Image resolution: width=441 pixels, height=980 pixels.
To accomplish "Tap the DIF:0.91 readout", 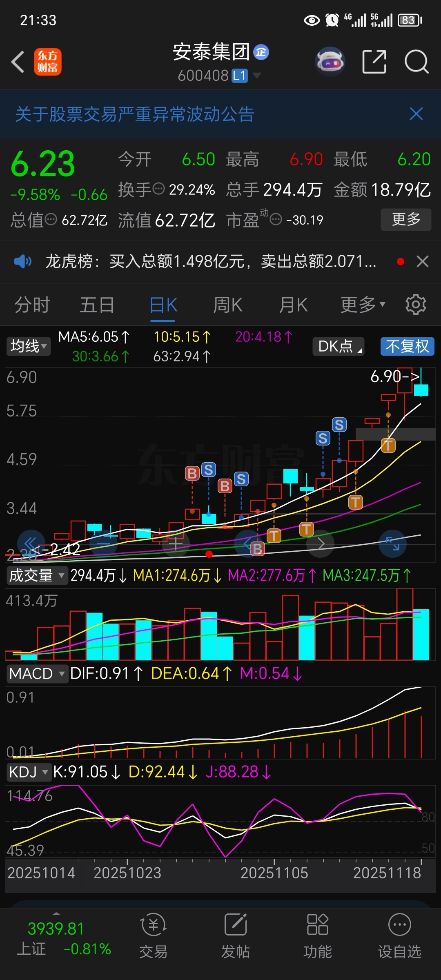I will tap(106, 674).
